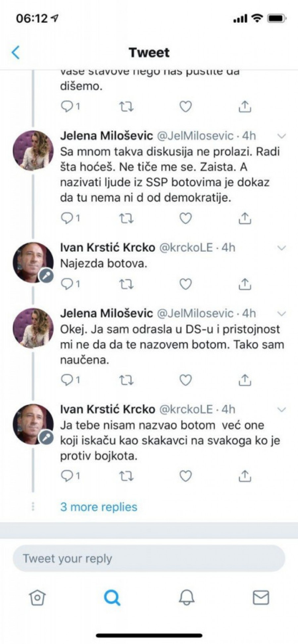298x644 pixels.
Task: Like the "Ja tebe nisam nazvao botom" tweet
Action: pos(185,476)
